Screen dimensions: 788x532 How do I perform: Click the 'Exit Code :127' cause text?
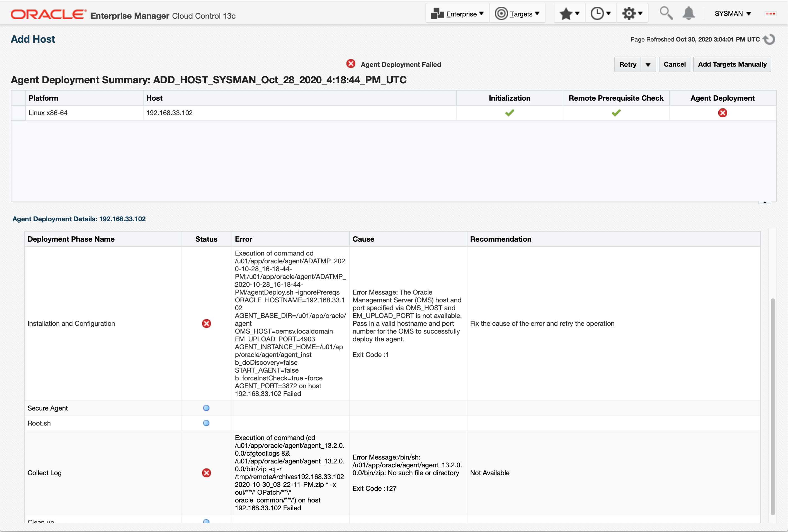[x=374, y=489]
